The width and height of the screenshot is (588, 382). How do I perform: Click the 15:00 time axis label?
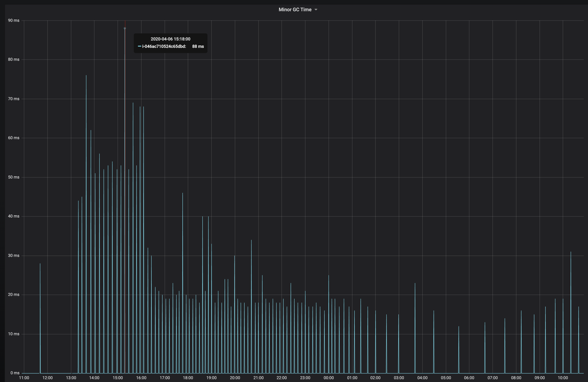[x=118, y=378]
